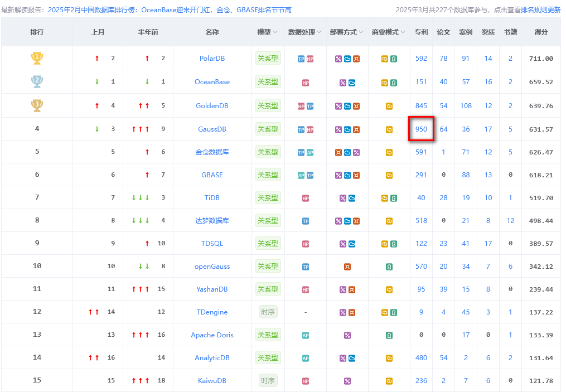Click the score 711.00 in PolarDB row
This screenshot has height=392, width=566.
tap(541, 59)
